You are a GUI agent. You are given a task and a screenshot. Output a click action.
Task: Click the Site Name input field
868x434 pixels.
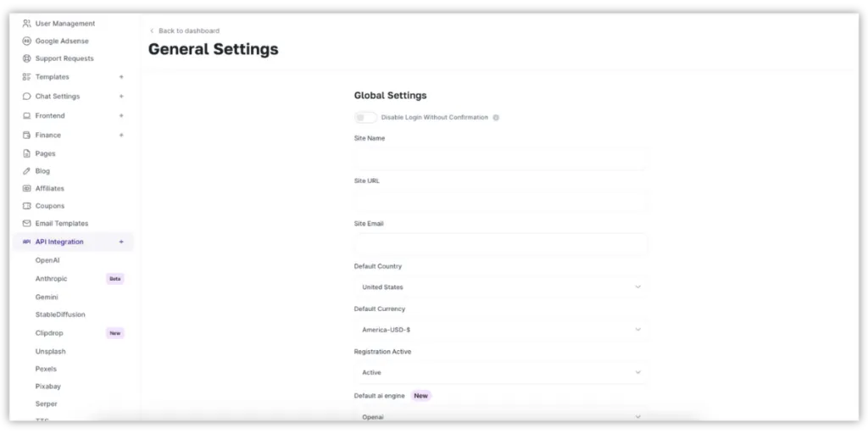click(500, 159)
